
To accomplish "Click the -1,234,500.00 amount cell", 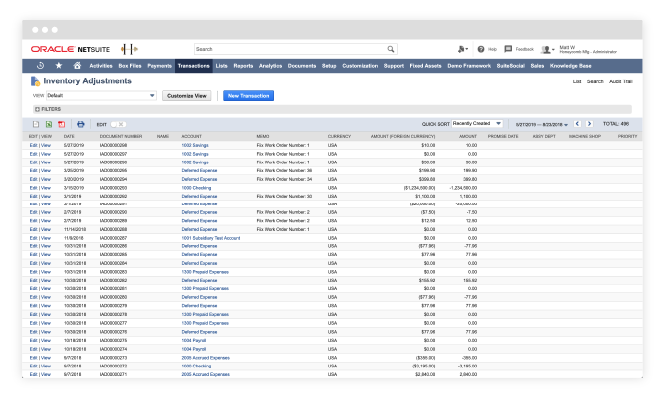I will point(463,188).
